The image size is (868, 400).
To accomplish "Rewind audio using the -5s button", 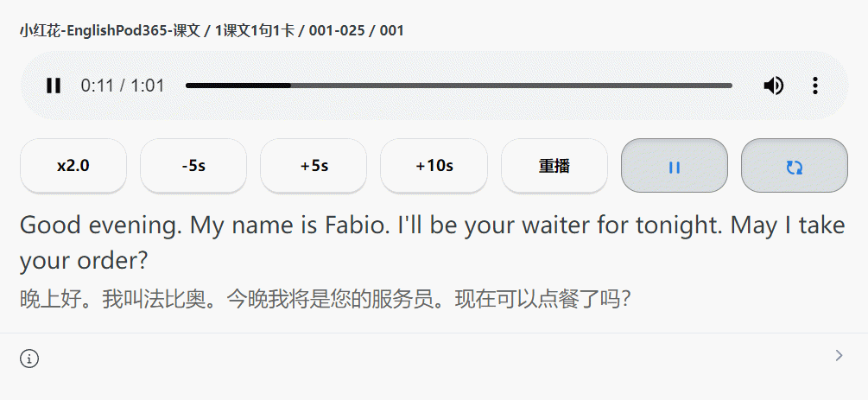I will click(x=193, y=166).
